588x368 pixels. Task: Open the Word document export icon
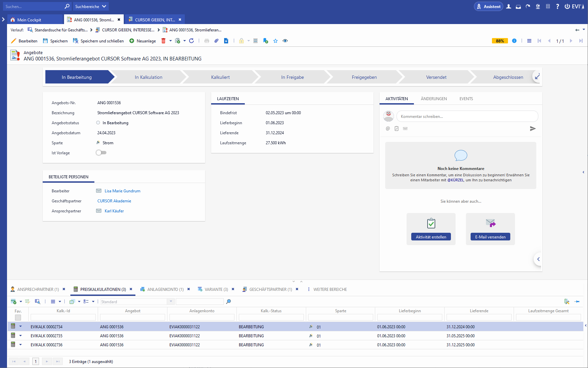point(226,41)
